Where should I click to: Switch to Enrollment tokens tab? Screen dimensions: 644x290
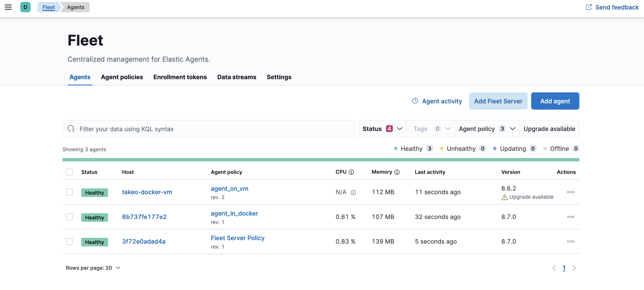click(180, 77)
